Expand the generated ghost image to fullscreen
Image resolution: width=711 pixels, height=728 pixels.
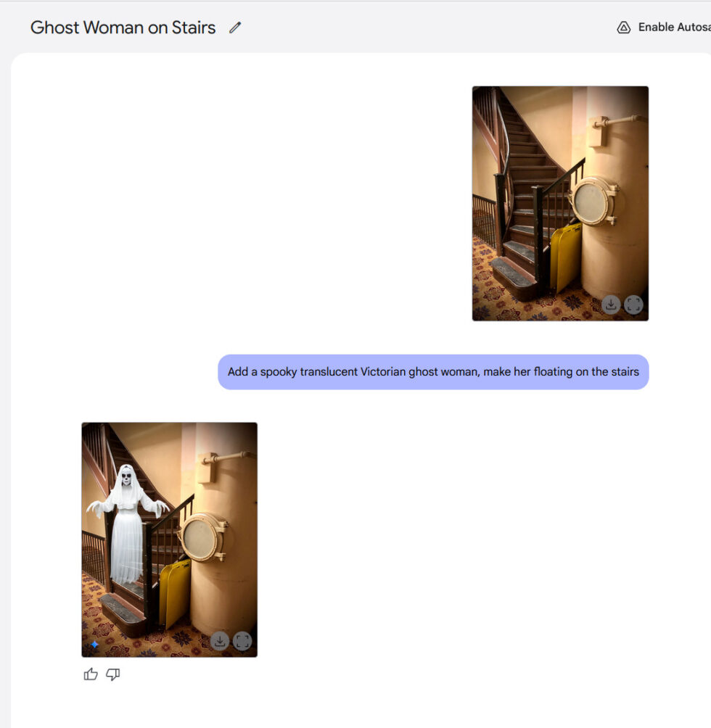[x=241, y=640]
